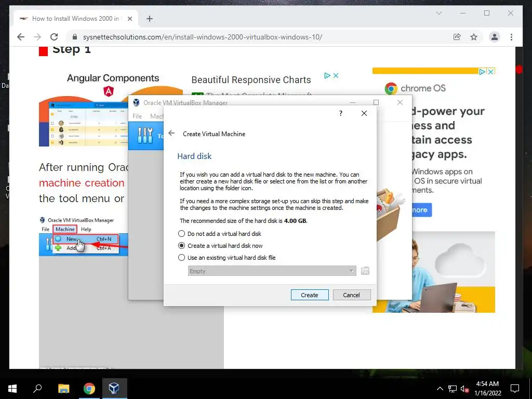
Task: Click Chrome forward navigation arrow
Action: click(37, 37)
